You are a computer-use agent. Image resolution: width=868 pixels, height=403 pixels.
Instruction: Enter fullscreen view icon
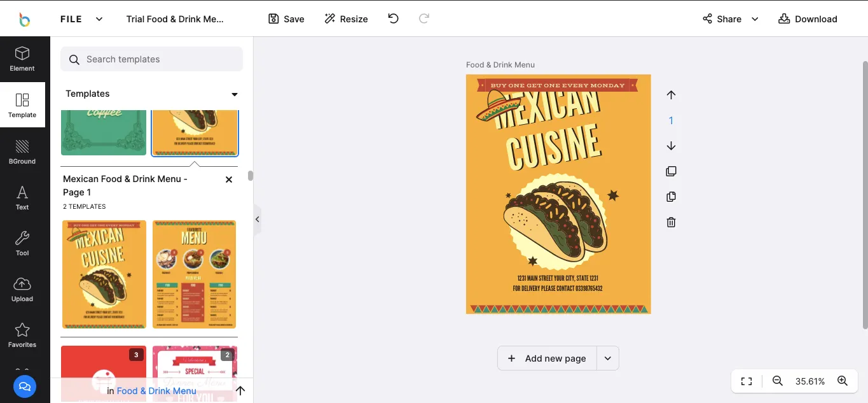747,381
